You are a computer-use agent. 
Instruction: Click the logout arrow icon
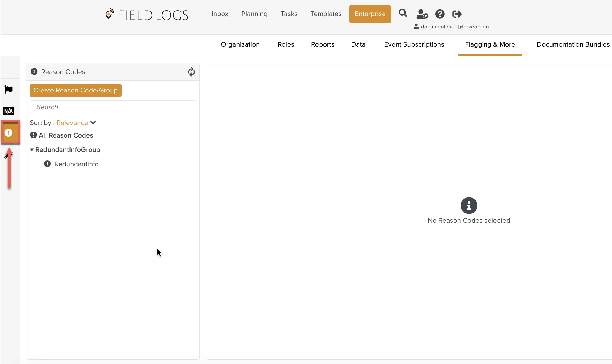pos(457,14)
